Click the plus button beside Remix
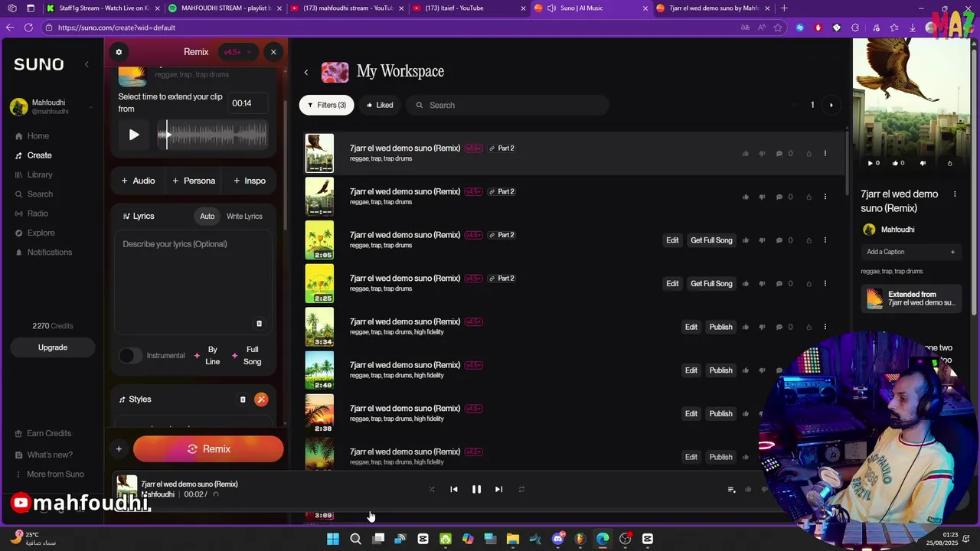Image resolution: width=980 pixels, height=551 pixels. (x=119, y=449)
